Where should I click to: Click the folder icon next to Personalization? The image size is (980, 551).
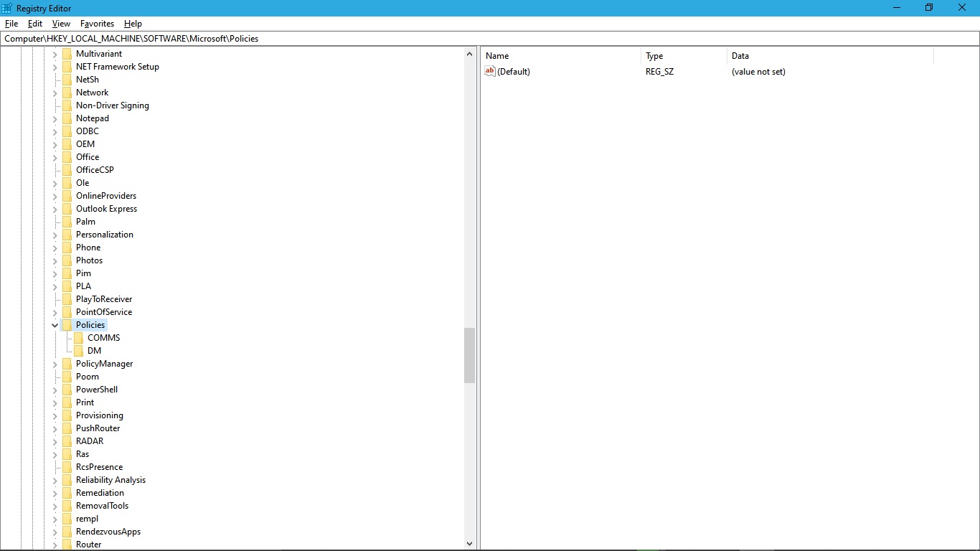[x=67, y=235]
